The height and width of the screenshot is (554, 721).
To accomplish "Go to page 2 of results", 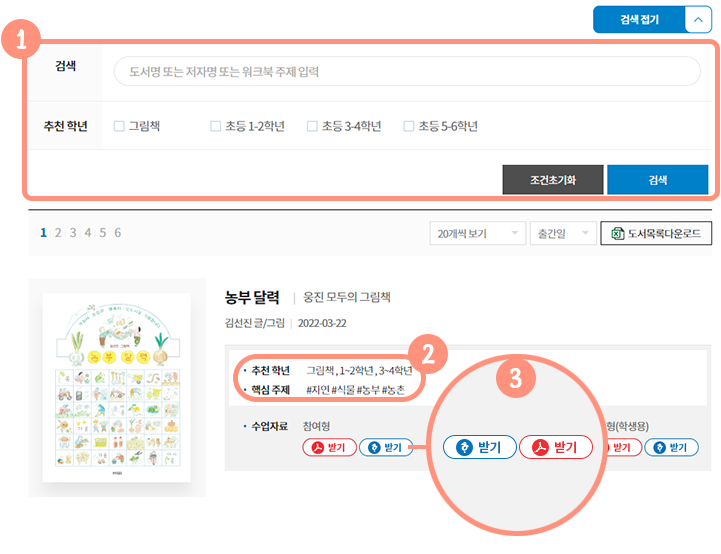I will pos(58,233).
